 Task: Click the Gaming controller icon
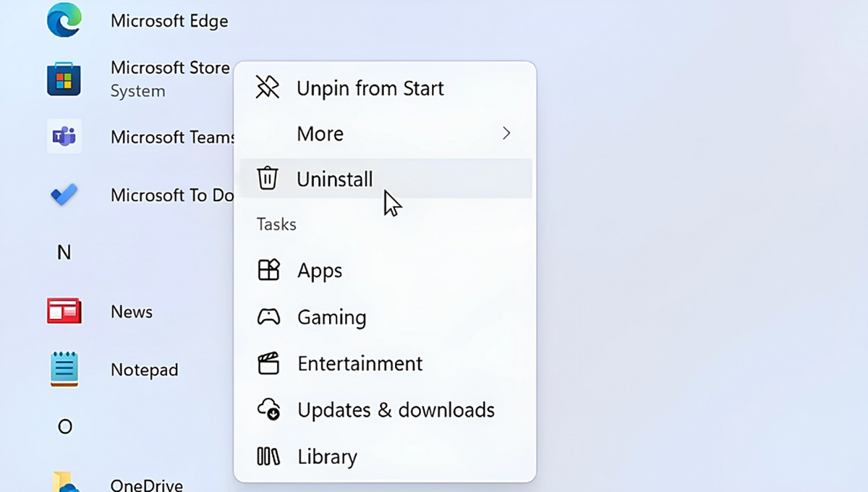(268, 317)
